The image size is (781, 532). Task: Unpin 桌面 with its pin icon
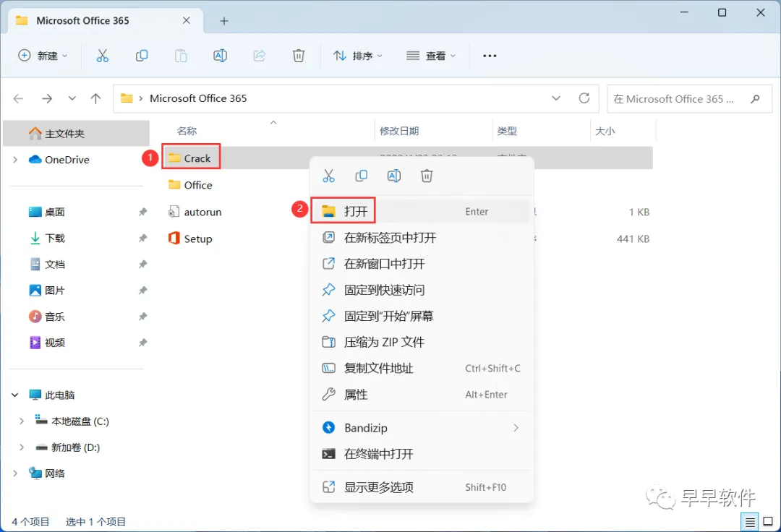click(x=143, y=212)
